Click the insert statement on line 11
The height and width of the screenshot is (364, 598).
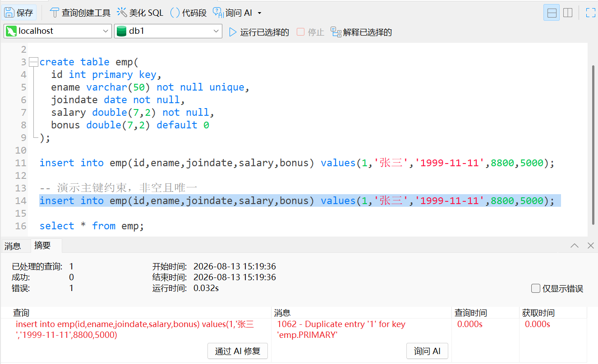tap(297, 163)
